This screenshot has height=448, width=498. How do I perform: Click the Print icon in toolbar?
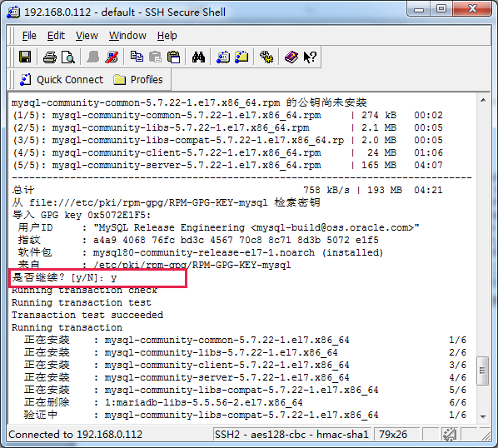click(x=49, y=57)
